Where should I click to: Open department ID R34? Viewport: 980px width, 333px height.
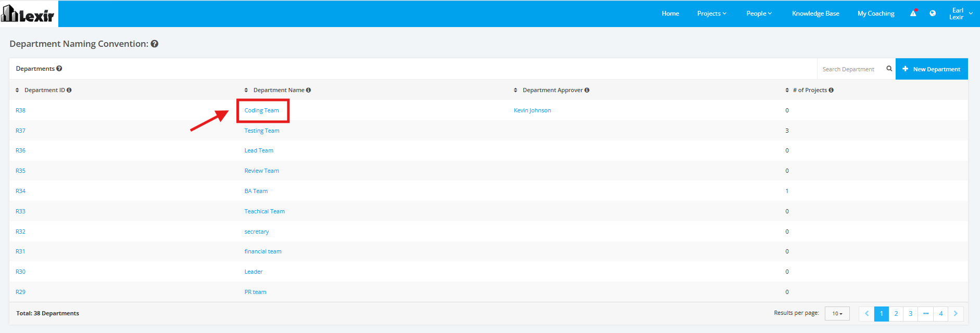point(20,191)
